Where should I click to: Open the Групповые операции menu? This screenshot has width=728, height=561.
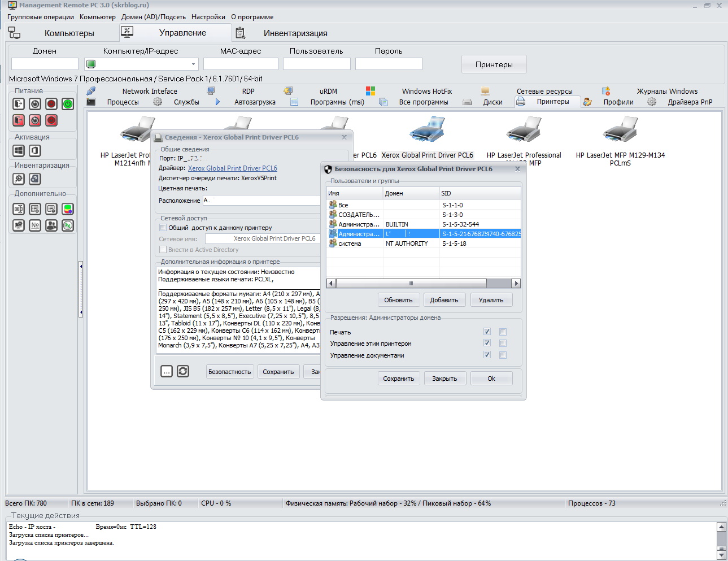41,17
